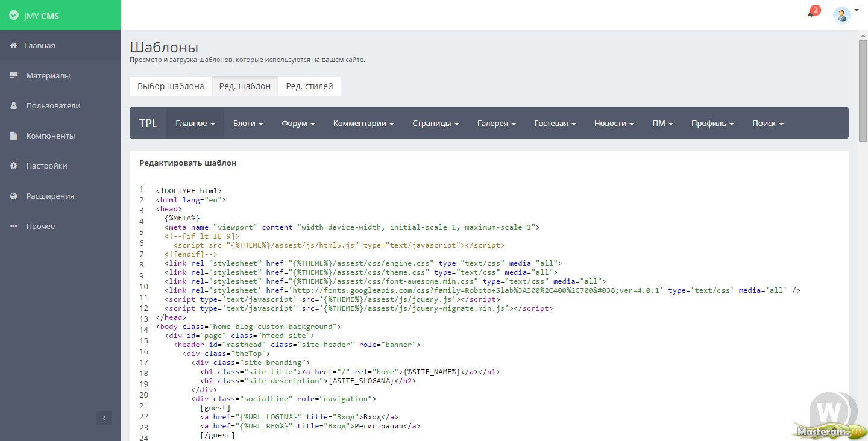Click the Регистрация code line
This screenshot has width=868, height=441.
[310, 426]
